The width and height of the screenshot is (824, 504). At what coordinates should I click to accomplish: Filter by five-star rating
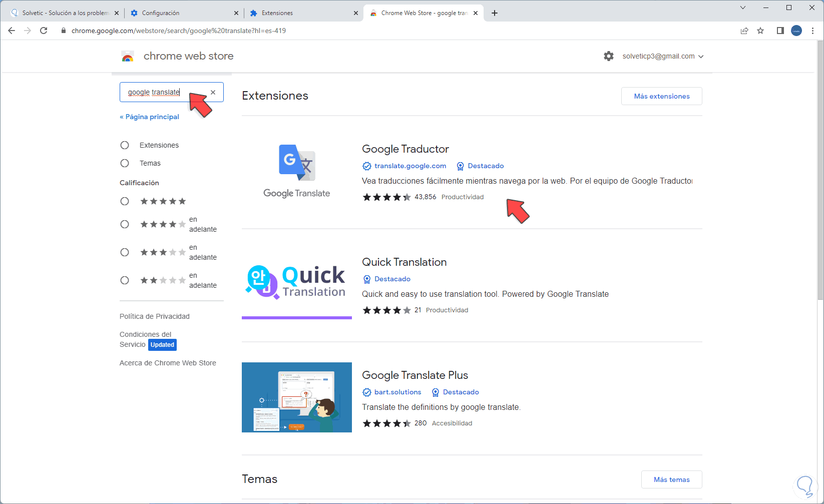tap(125, 201)
